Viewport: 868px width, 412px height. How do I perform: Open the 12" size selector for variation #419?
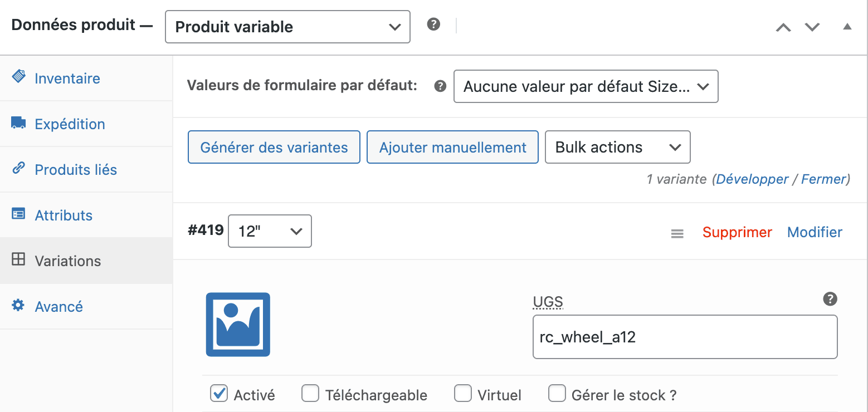pyautogui.click(x=270, y=230)
